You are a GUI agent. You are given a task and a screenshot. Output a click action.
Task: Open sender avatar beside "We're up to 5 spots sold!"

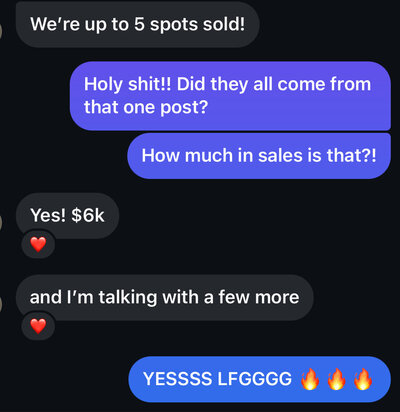[1, 31]
